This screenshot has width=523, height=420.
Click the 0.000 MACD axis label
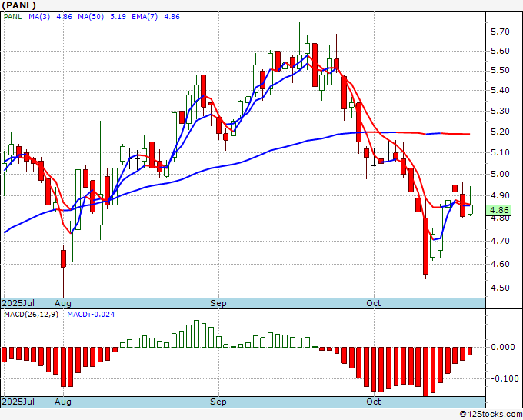pyautogui.click(x=503, y=347)
